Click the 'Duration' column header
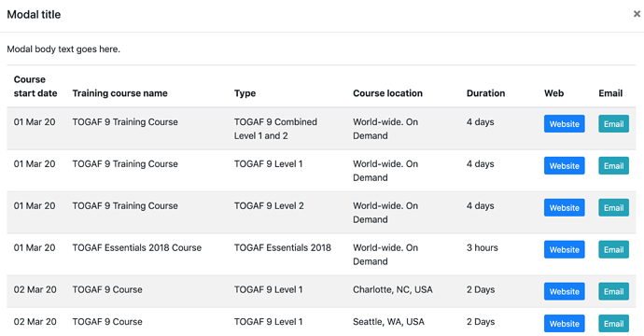The height and width of the screenshot is (336, 644). point(485,93)
